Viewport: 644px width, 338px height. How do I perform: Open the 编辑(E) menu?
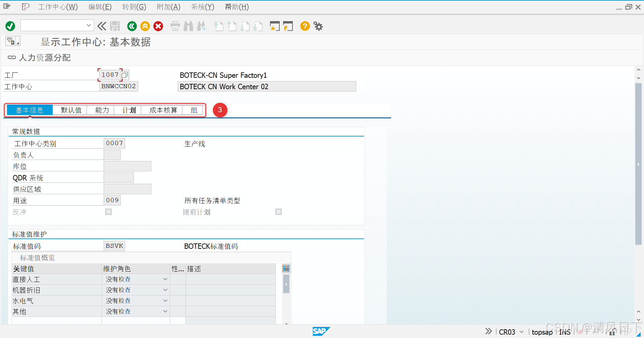tap(100, 7)
